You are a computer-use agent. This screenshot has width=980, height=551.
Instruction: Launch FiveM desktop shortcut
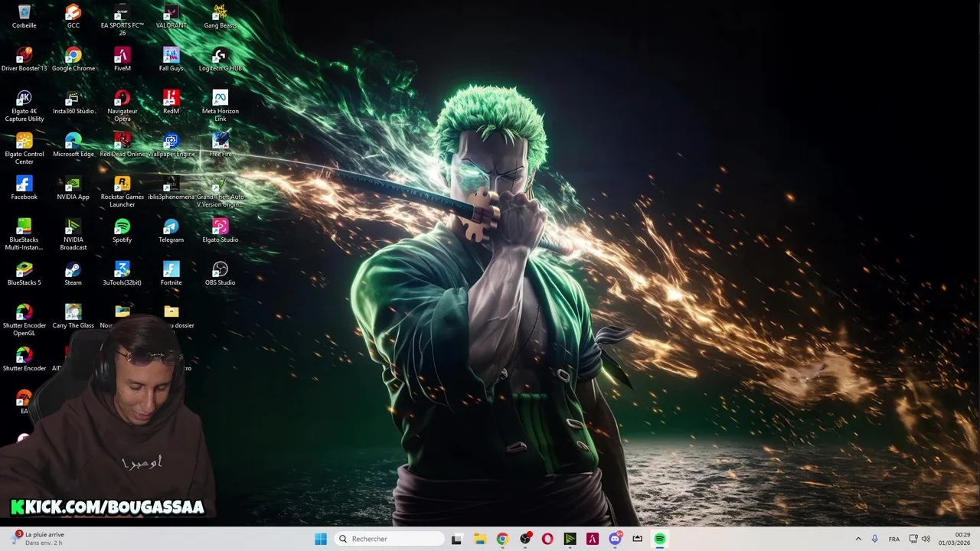tap(122, 60)
